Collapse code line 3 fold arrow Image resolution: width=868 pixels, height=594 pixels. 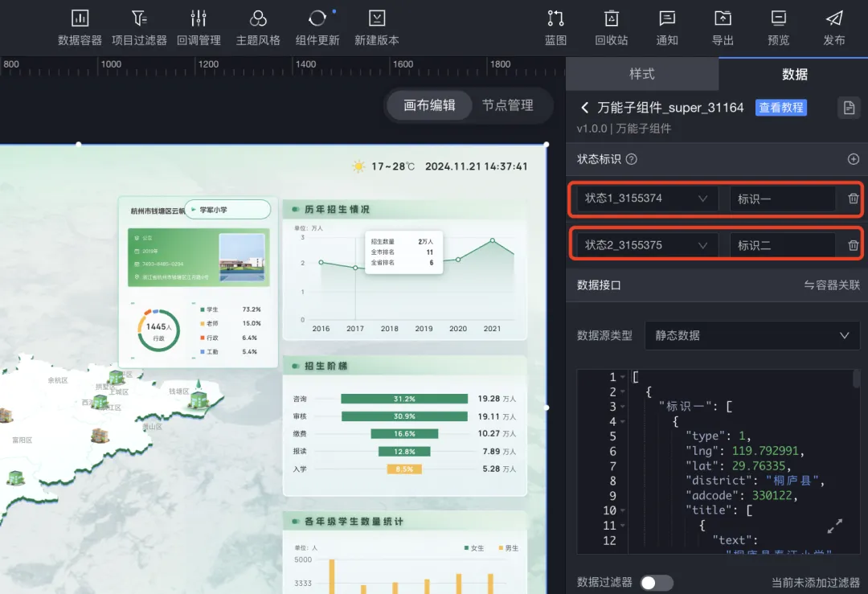click(623, 407)
